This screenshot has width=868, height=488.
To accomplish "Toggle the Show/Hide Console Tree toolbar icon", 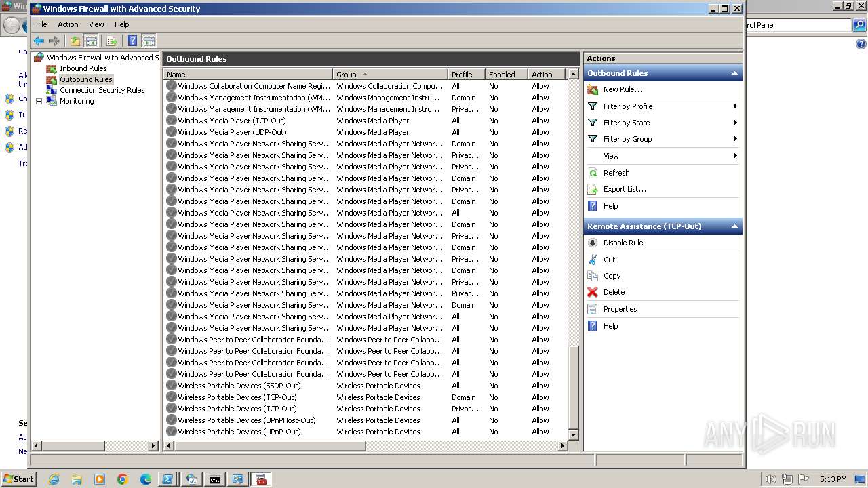I will tap(91, 41).
